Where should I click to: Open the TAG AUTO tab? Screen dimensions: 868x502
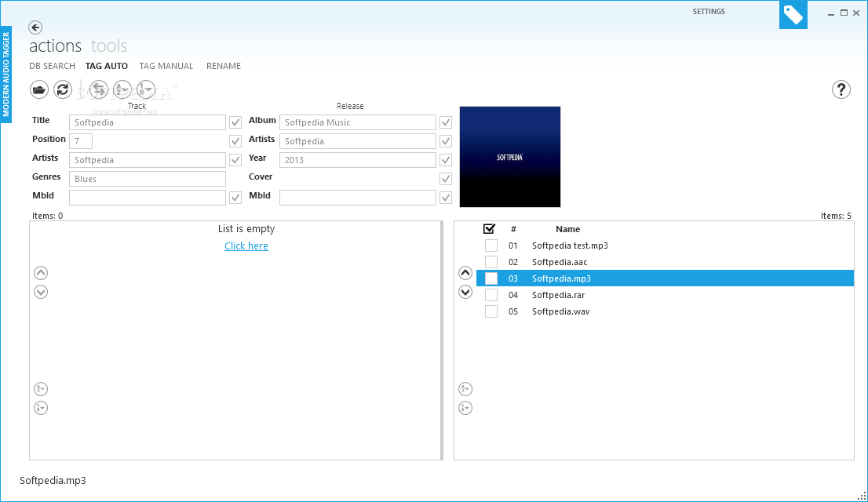pos(106,66)
